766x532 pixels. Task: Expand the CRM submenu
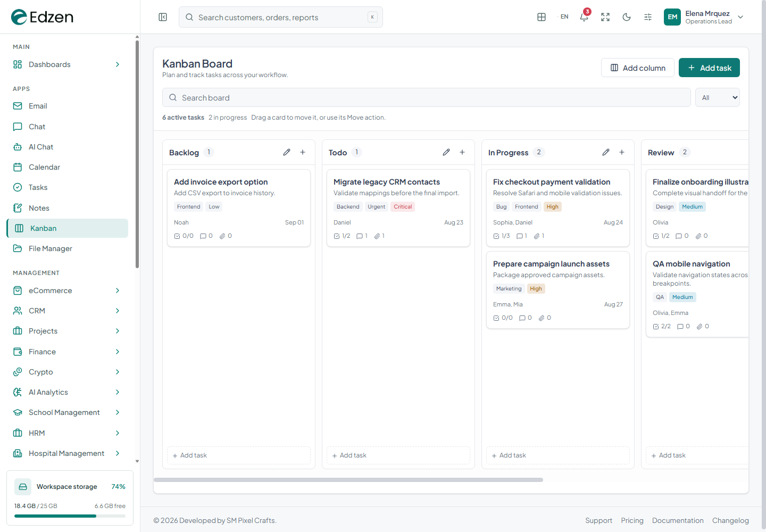(67, 311)
